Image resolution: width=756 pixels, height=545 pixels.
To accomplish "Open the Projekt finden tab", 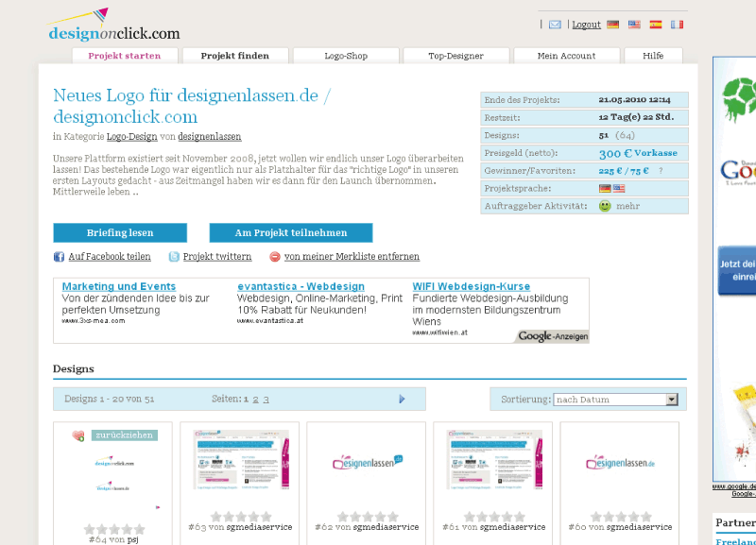I will (x=235, y=56).
